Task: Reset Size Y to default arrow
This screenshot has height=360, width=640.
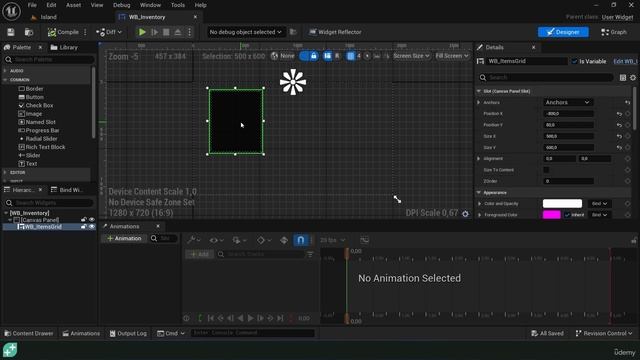Action: click(619, 147)
